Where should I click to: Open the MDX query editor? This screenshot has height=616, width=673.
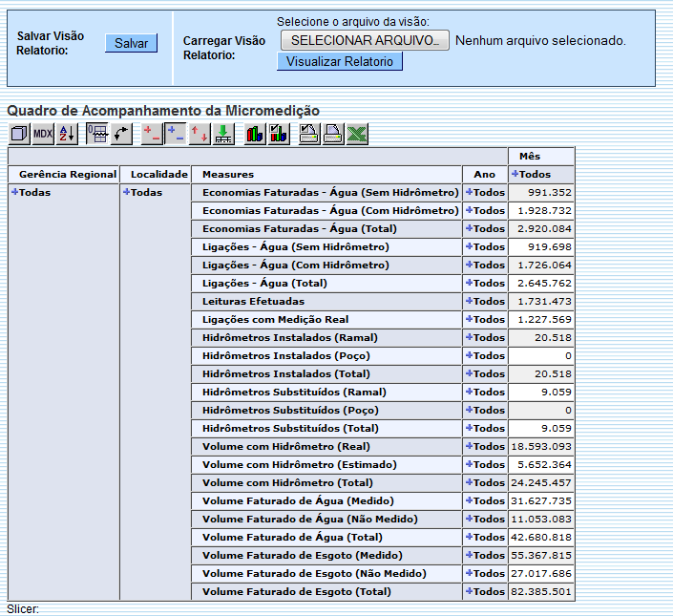pyautogui.click(x=43, y=134)
